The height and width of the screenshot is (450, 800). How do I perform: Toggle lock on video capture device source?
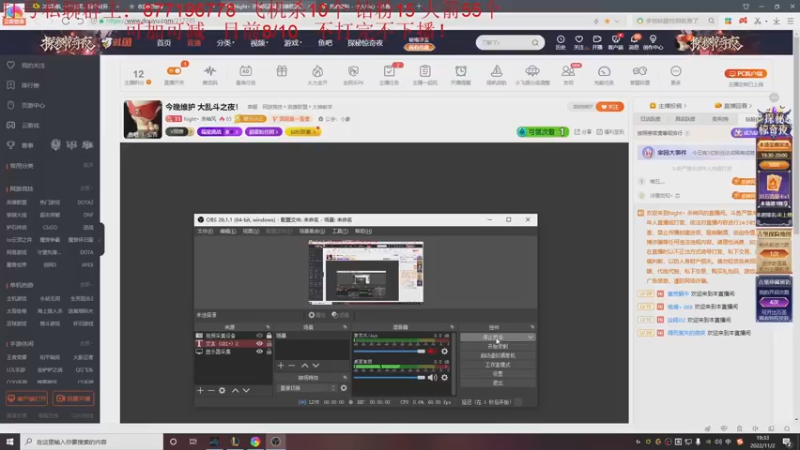click(x=269, y=336)
